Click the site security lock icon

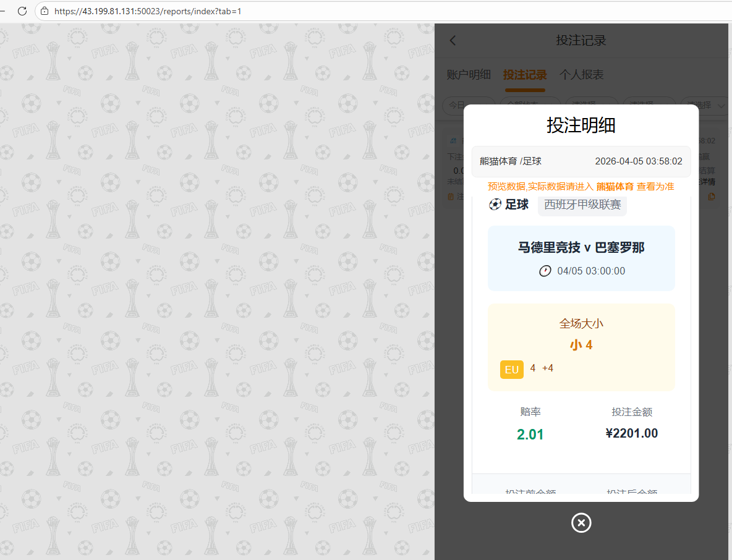[x=45, y=11]
